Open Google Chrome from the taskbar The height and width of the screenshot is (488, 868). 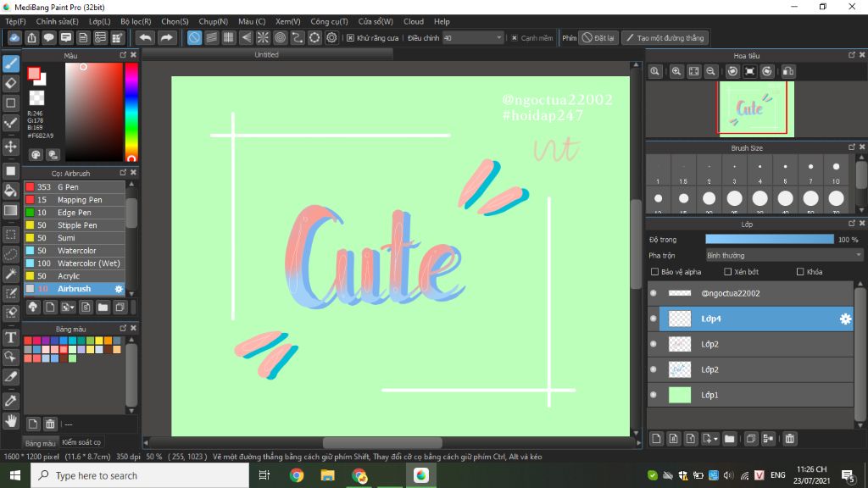point(297,476)
